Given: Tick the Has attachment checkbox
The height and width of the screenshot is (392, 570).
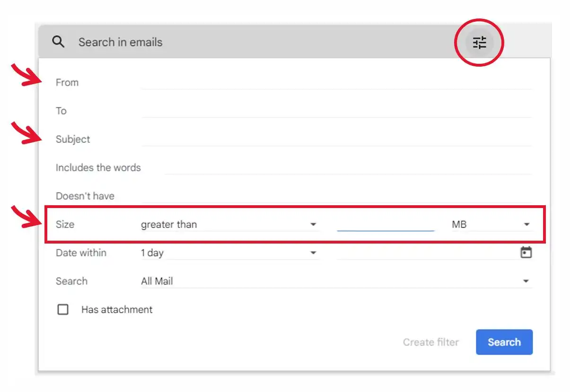Looking at the screenshot, I should pos(63,310).
